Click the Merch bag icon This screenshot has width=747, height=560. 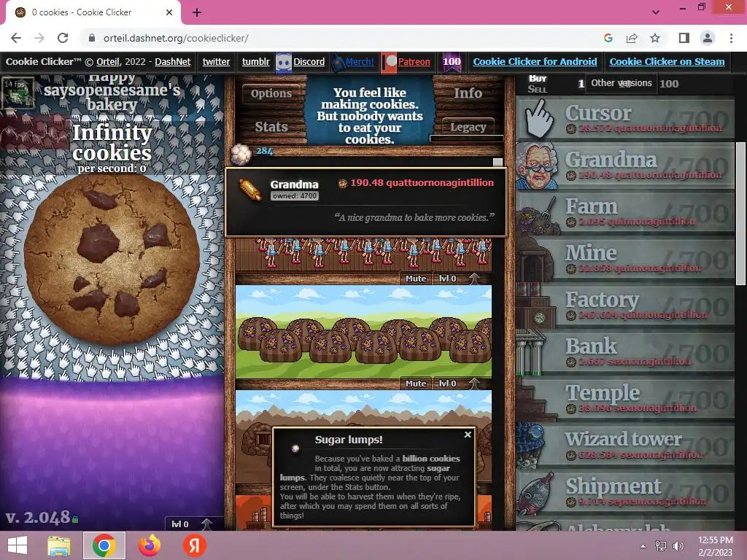pos(338,63)
